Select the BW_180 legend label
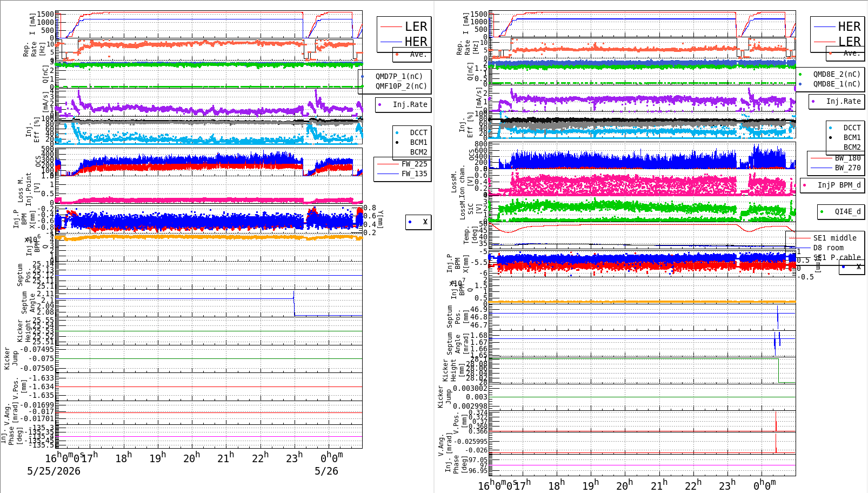 [x=847, y=158]
